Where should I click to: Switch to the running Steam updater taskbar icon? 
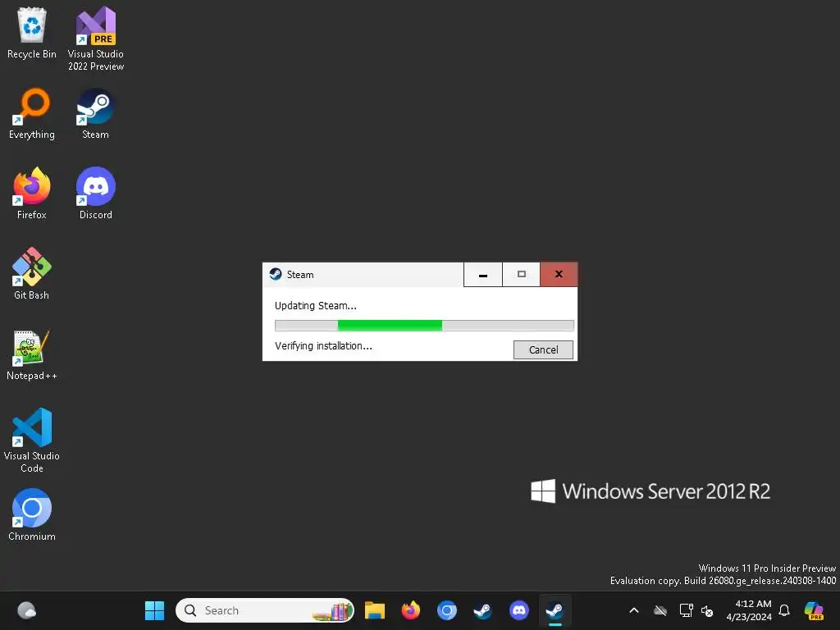click(x=555, y=610)
